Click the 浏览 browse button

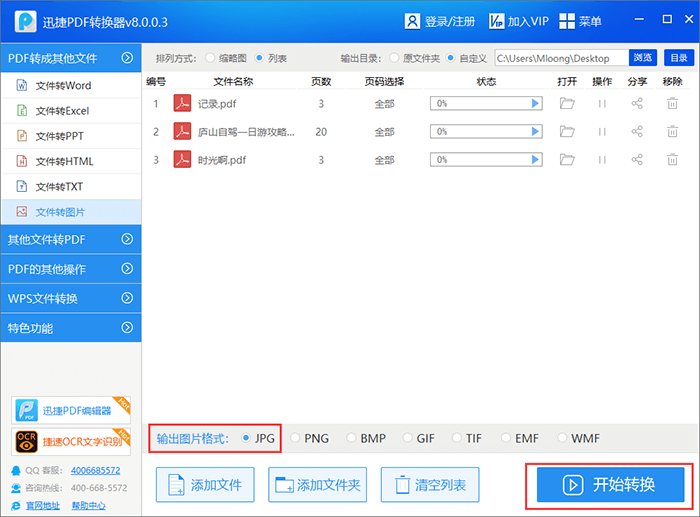[x=643, y=58]
